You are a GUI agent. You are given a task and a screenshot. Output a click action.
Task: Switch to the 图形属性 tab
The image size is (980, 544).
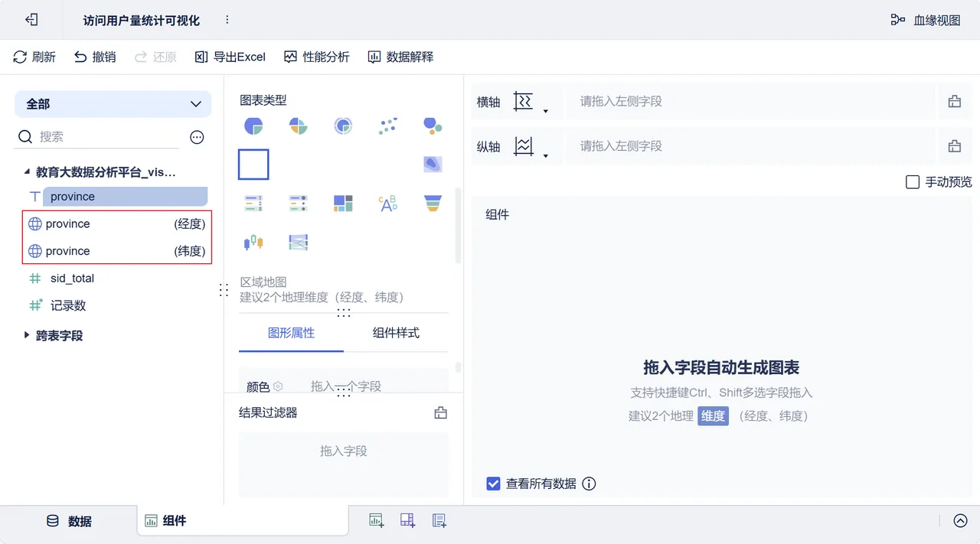pyautogui.click(x=291, y=333)
